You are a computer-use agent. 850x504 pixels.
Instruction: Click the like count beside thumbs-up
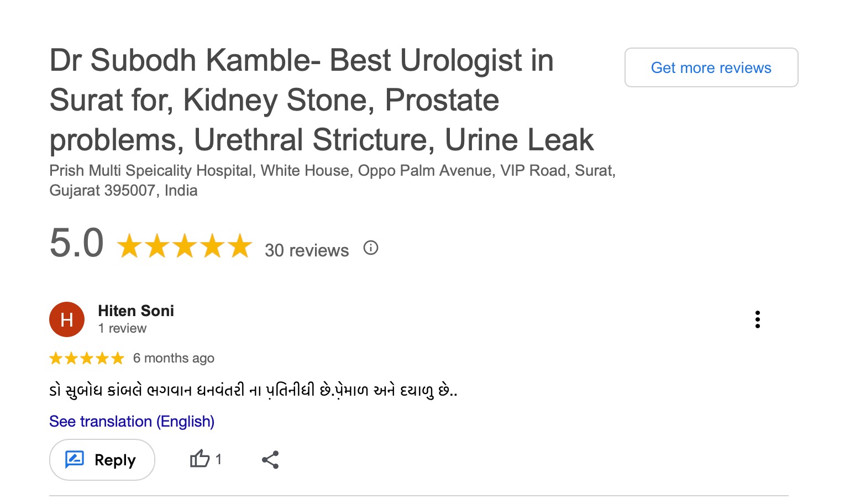pos(218,459)
